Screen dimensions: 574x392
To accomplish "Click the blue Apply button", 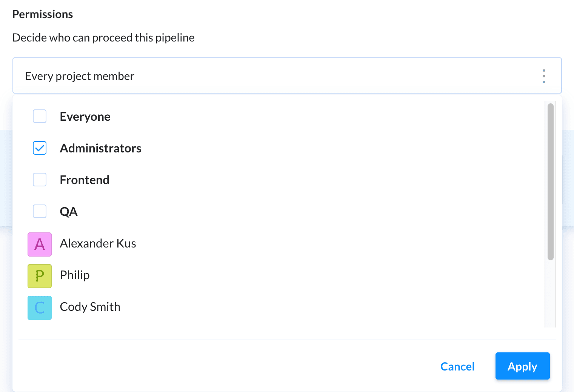I will pyautogui.click(x=522, y=366).
